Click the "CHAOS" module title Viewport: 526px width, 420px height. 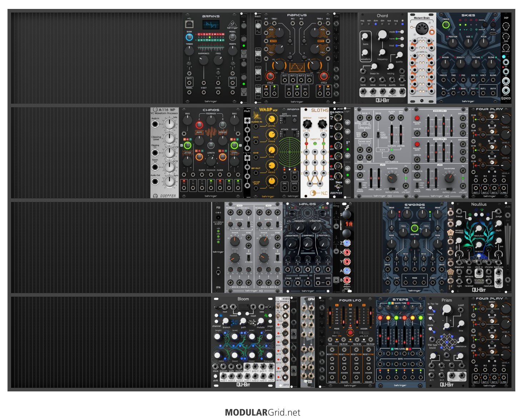click(x=211, y=110)
